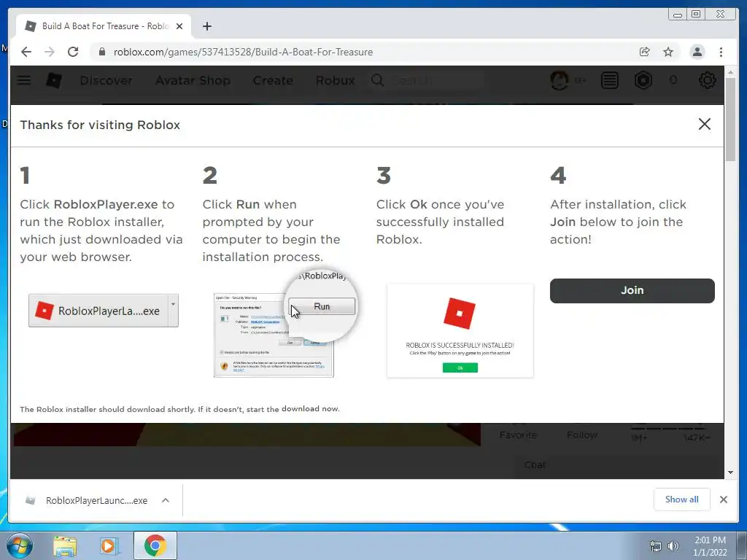The height and width of the screenshot is (560, 747).
Task: Click the Roblox search field
Action: tap(427, 80)
